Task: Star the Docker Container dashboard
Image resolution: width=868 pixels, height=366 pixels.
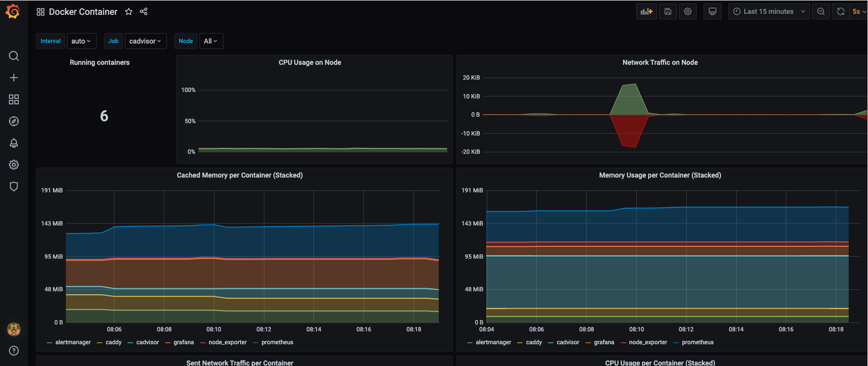Action: [x=129, y=11]
